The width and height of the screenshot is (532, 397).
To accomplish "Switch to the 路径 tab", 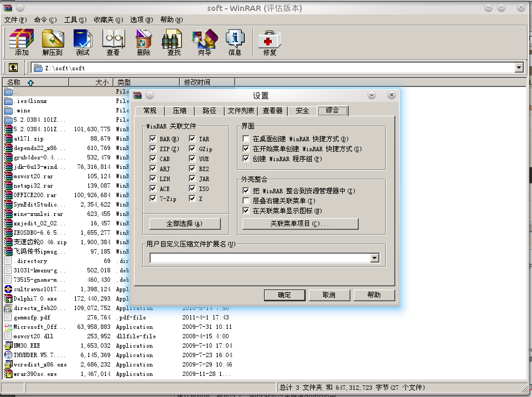I will (209, 111).
